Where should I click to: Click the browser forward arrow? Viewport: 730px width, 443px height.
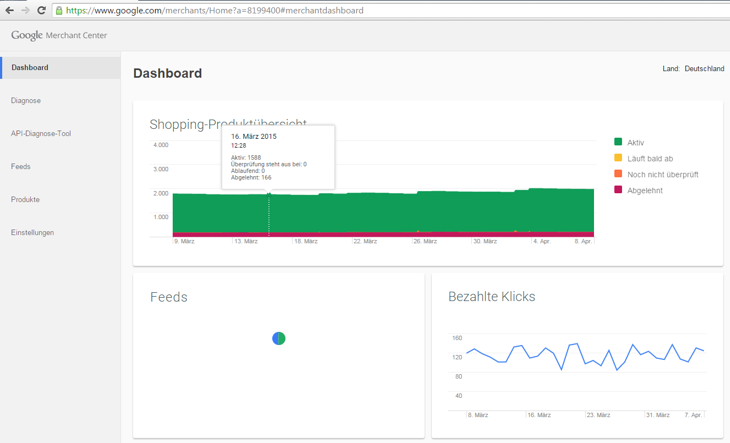(x=25, y=10)
